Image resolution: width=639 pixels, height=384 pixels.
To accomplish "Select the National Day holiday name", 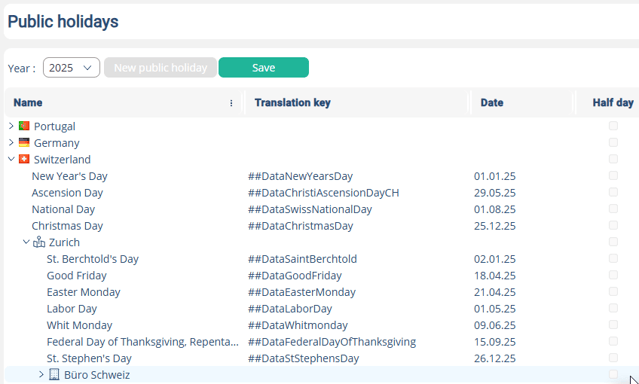I will [63, 209].
